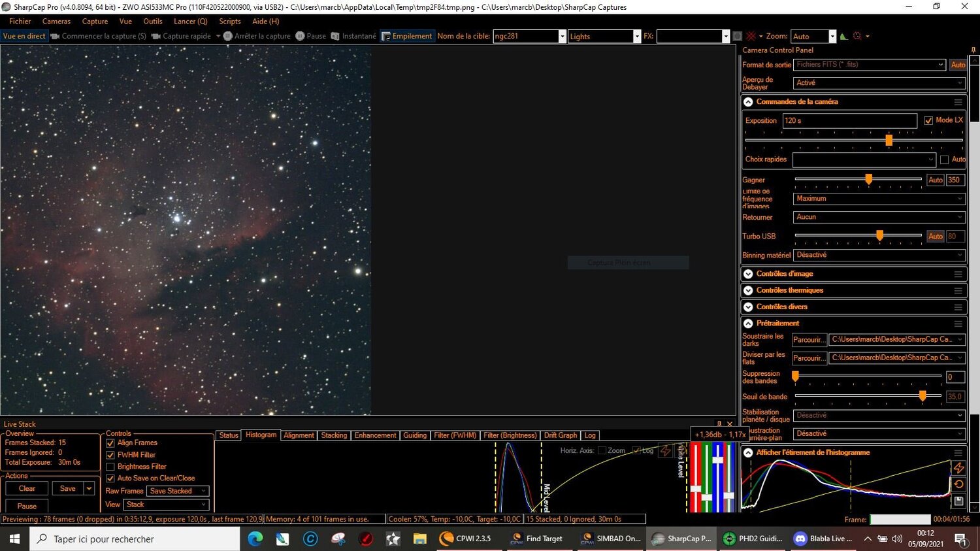This screenshot has height=551, width=980.
Task: Enable the Brightness Filter checkbox
Action: pyautogui.click(x=110, y=466)
